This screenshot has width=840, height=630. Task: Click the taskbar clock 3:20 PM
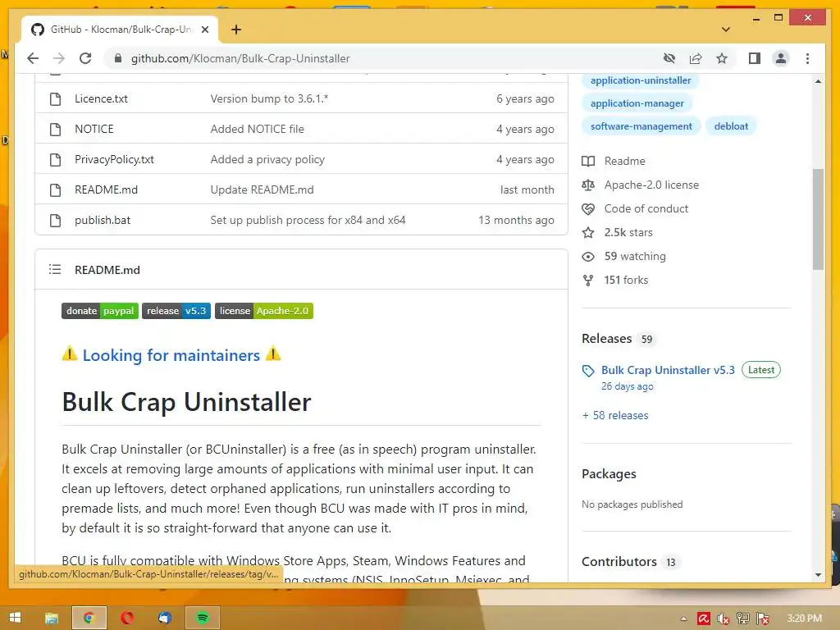[x=804, y=619]
